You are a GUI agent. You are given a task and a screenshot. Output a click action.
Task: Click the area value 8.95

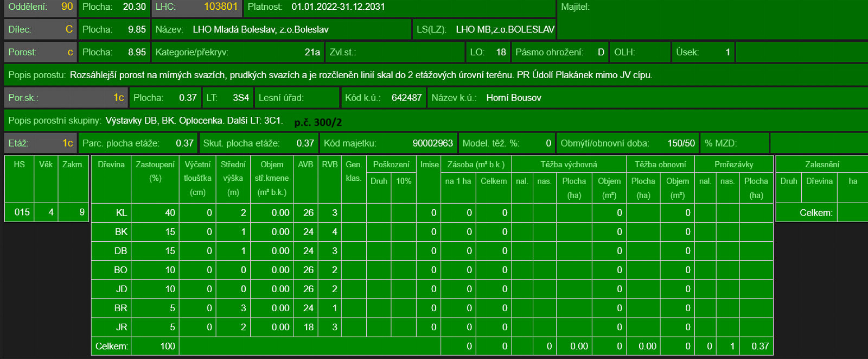137,52
